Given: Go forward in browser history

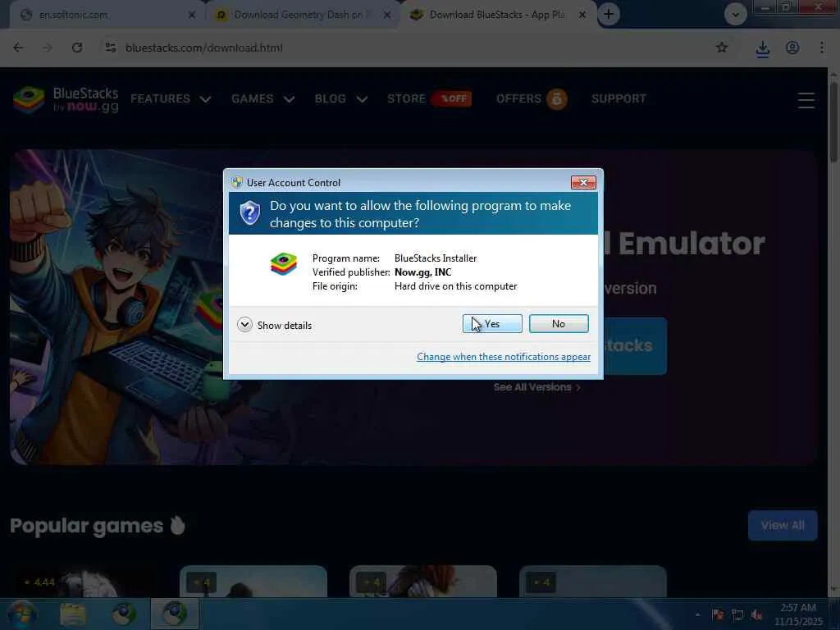Looking at the screenshot, I should click(x=48, y=48).
